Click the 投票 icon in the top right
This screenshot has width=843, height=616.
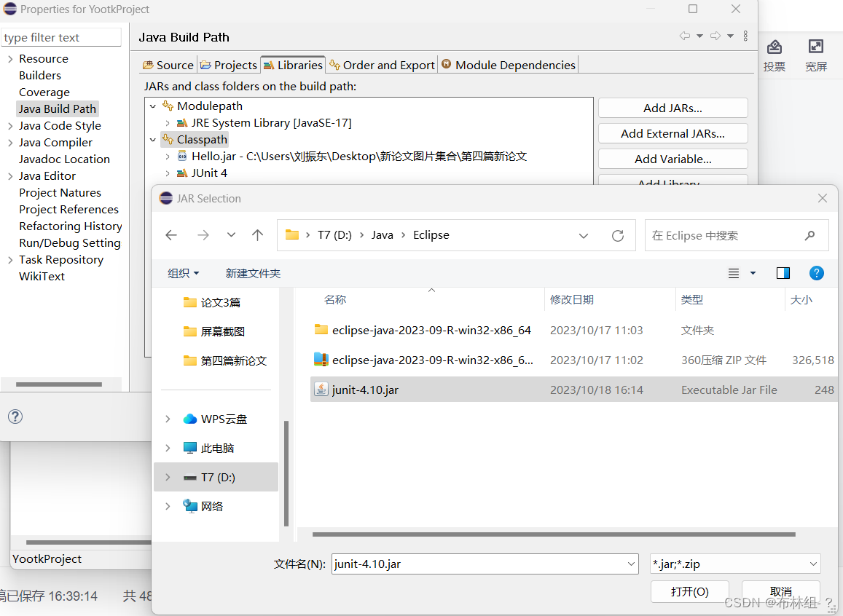[775, 51]
